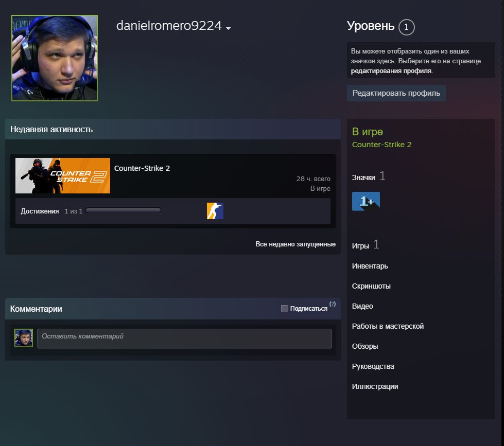The width and height of the screenshot is (504, 446).
Task: Open the 'редактирования профиля' link
Action: click(391, 71)
